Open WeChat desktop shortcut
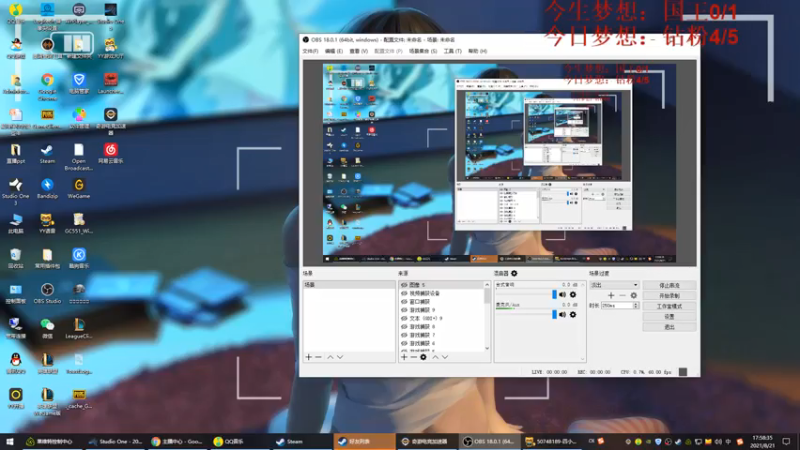Screen dimensions: 800x450 point(47,328)
